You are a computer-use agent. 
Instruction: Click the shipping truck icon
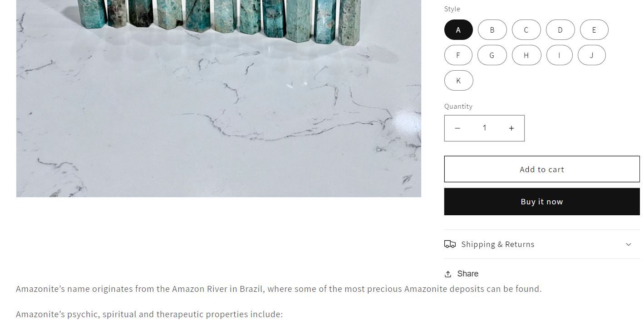(450, 244)
